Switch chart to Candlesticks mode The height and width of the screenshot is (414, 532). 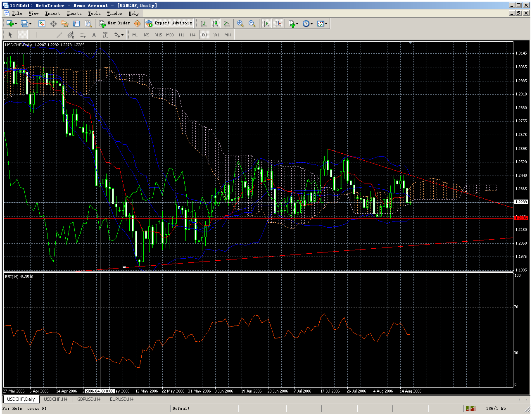215,24
